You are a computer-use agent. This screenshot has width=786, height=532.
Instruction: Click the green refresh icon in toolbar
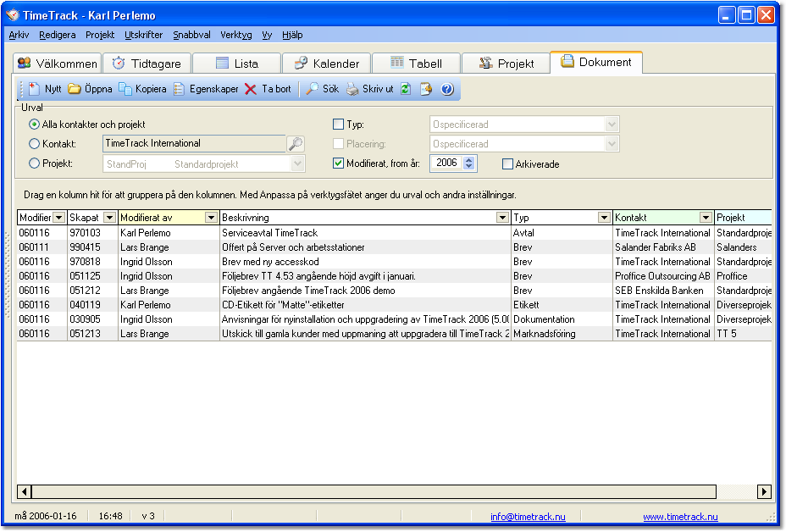pyautogui.click(x=406, y=89)
